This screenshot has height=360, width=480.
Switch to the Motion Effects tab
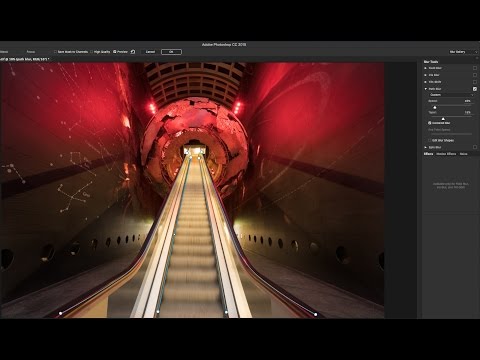click(x=446, y=154)
